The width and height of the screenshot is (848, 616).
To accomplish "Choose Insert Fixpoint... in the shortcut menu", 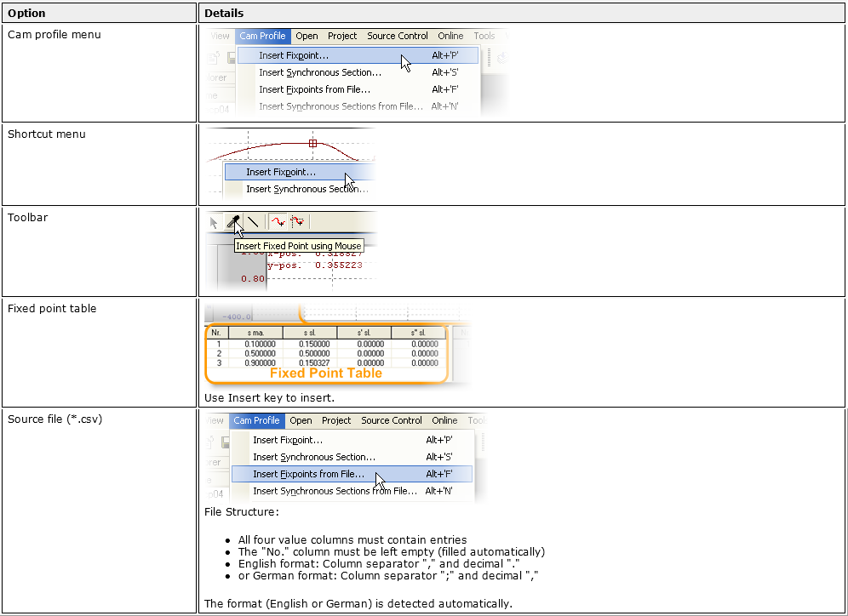I will (300, 172).
